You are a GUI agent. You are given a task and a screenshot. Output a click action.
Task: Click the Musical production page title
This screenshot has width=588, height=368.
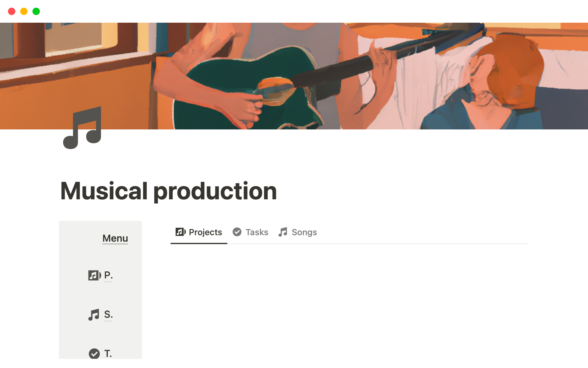pos(168,191)
